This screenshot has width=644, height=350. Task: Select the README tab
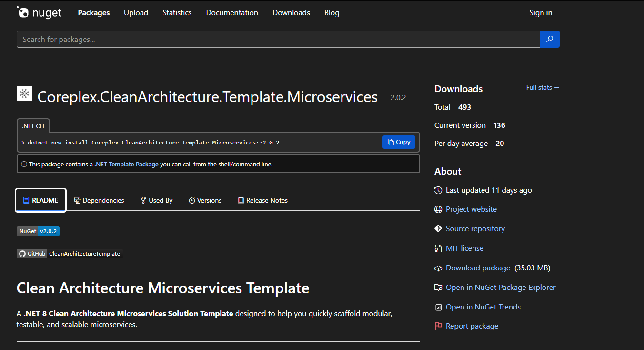pos(40,200)
